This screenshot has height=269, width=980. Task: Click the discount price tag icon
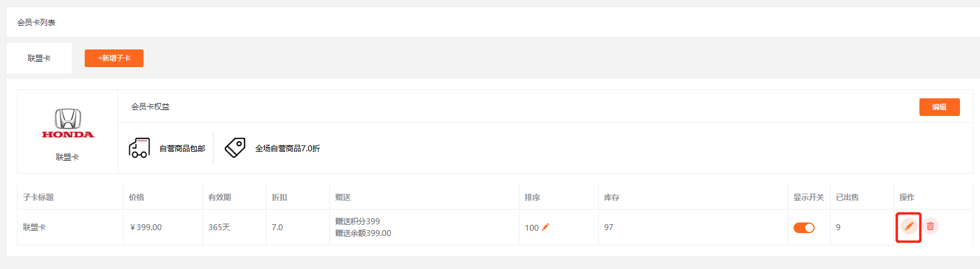point(235,148)
